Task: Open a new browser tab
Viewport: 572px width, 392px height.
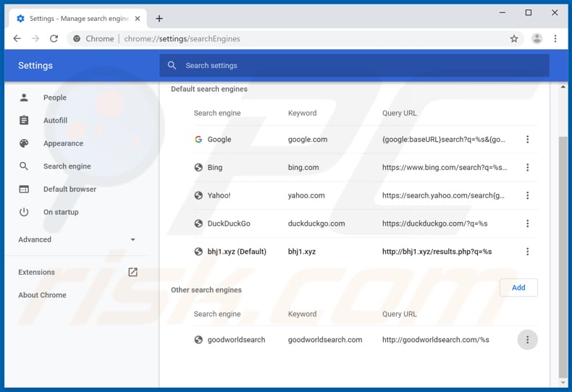Action: click(159, 18)
